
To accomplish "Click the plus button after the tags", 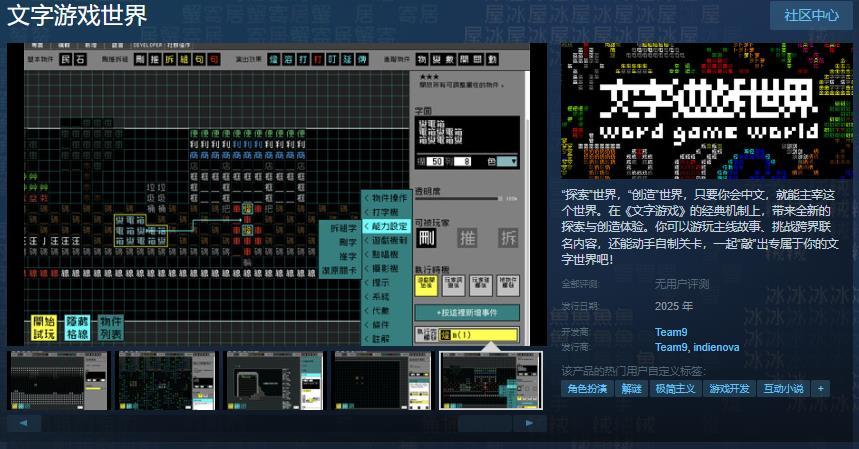I will click(821, 388).
